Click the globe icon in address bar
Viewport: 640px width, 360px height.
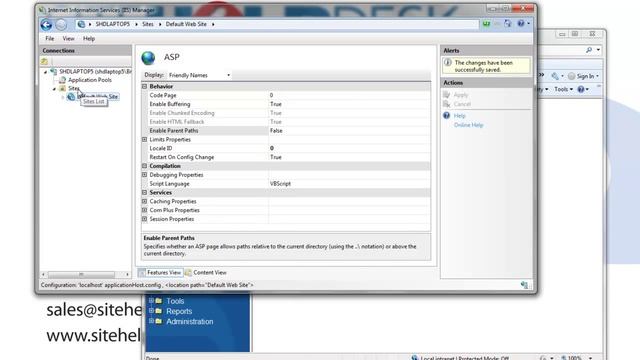click(x=81, y=24)
